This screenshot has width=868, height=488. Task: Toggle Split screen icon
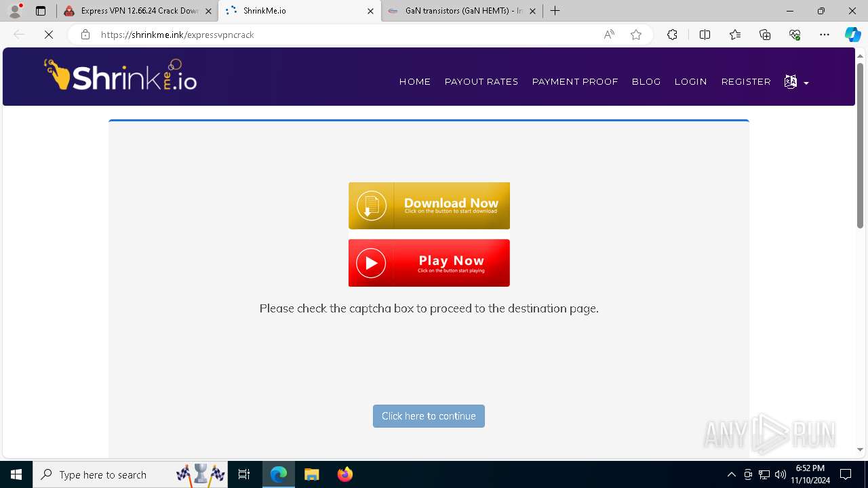point(705,35)
